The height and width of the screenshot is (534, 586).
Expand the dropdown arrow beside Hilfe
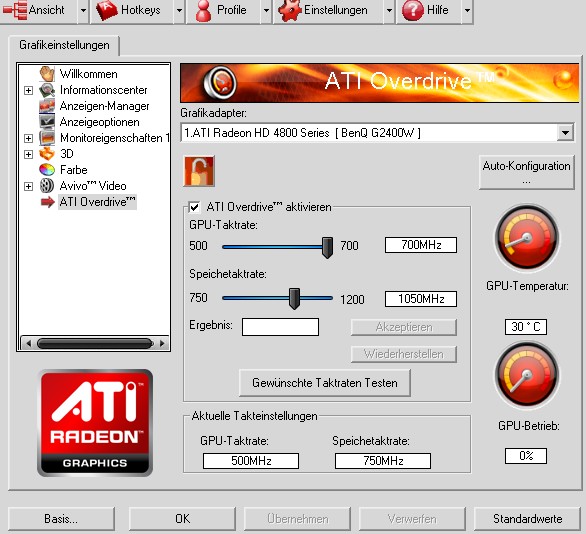(467, 10)
